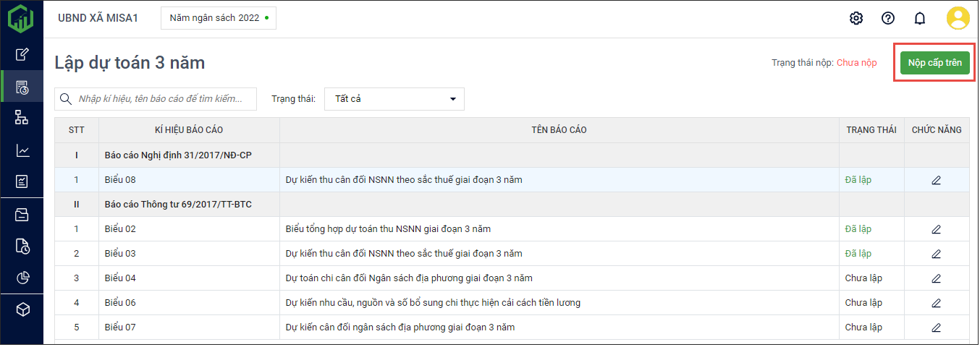Open the help question mark icon
This screenshot has height=347, width=980.
tap(888, 18)
